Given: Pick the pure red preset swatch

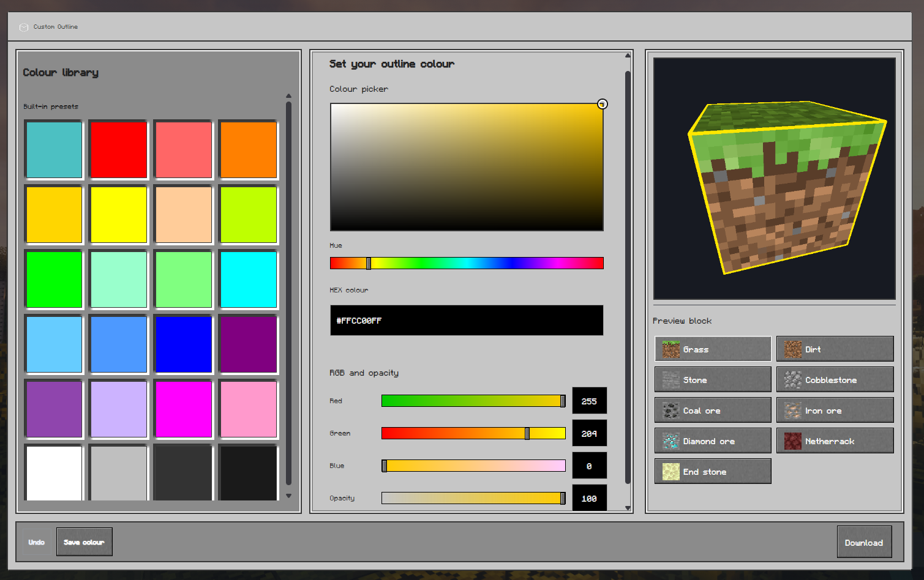Looking at the screenshot, I should click(119, 149).
